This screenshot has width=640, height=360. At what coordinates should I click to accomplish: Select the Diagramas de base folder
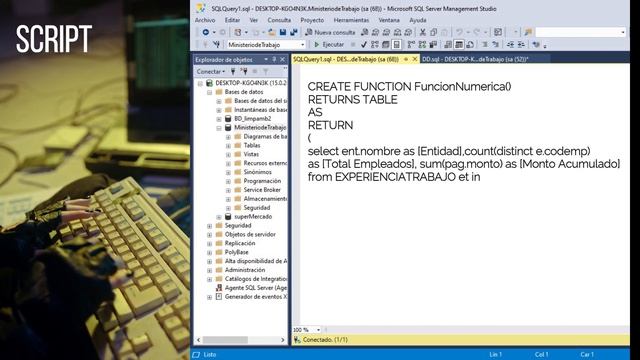(265, 137)
